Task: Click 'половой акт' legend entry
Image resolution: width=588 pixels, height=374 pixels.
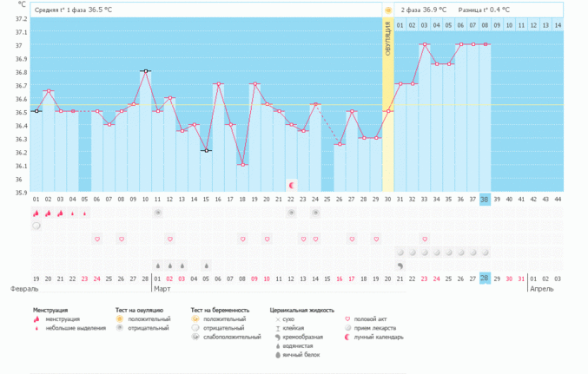Action: [373, 319]
